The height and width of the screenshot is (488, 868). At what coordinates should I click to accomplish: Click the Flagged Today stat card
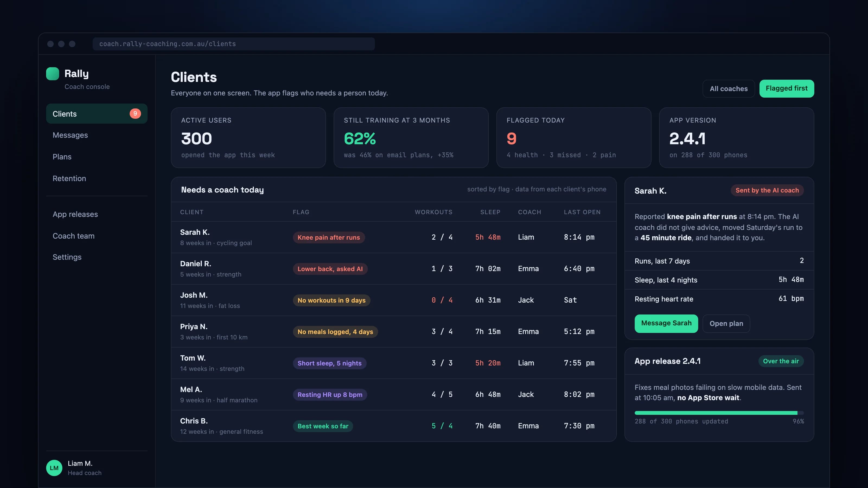pos(573,138)
